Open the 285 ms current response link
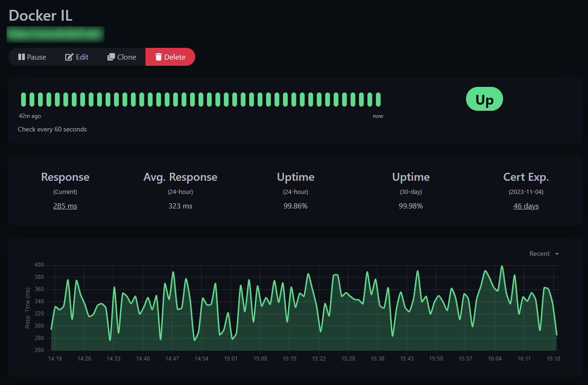588x385 pixels. point(65,206)
